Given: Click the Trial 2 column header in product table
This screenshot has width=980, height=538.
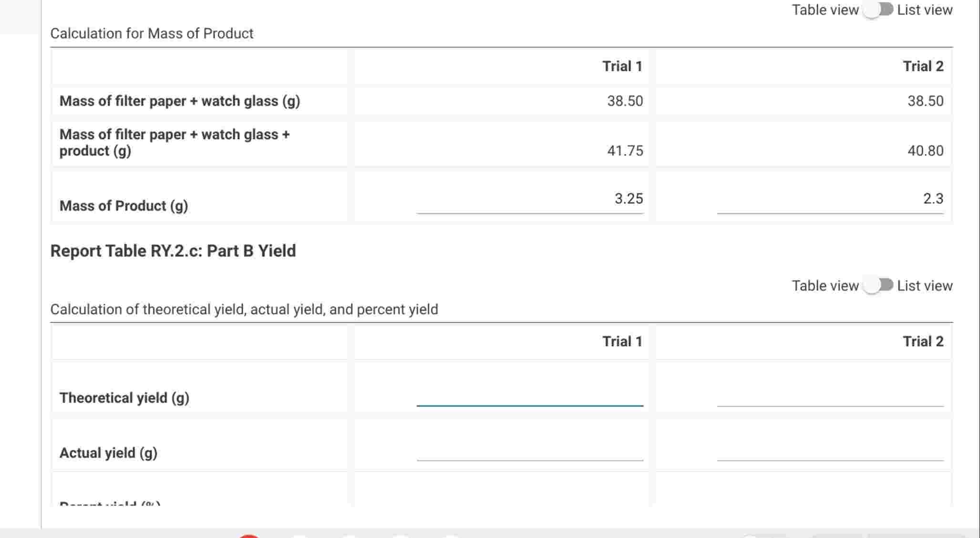Looking at the screenshot, I should pos(922,66).
